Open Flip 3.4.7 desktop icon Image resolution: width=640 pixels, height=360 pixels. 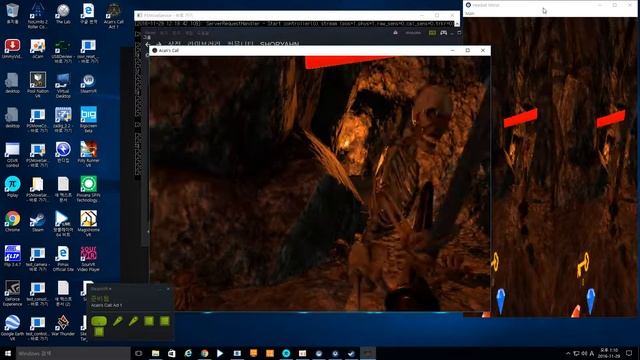click(12, 256)
